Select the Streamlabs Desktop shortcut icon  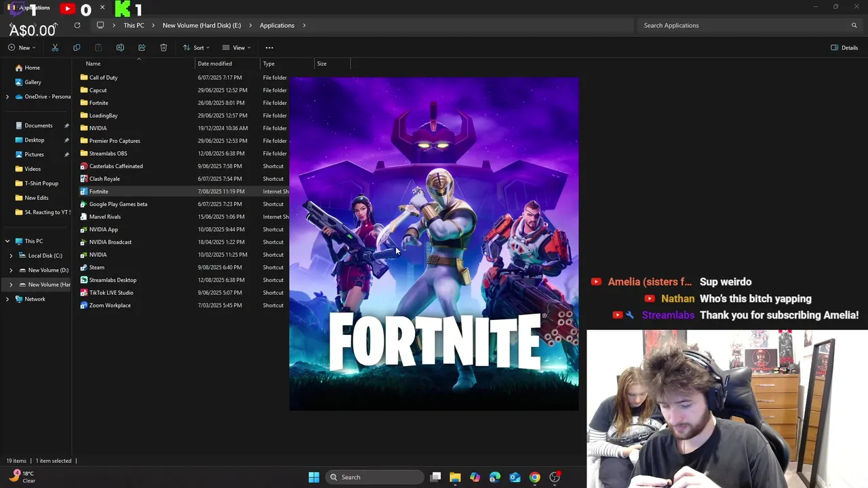[x=84, y=280]
